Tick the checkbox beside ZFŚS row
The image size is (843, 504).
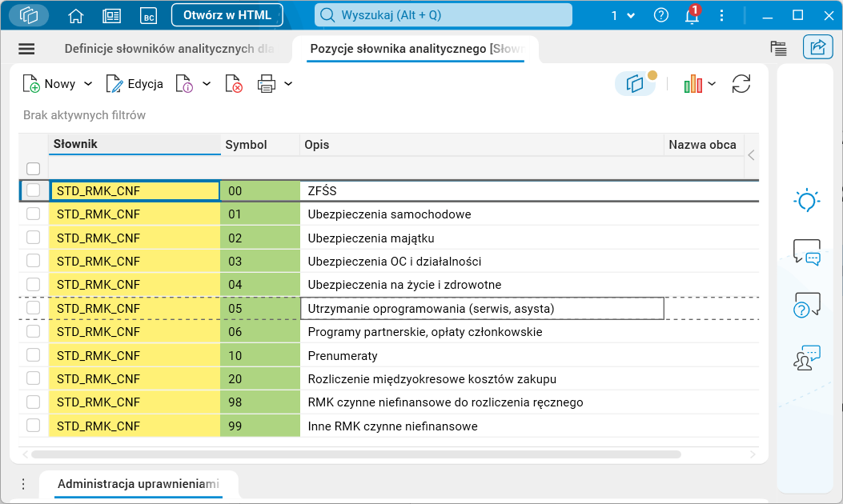click(x=33, y=190)
